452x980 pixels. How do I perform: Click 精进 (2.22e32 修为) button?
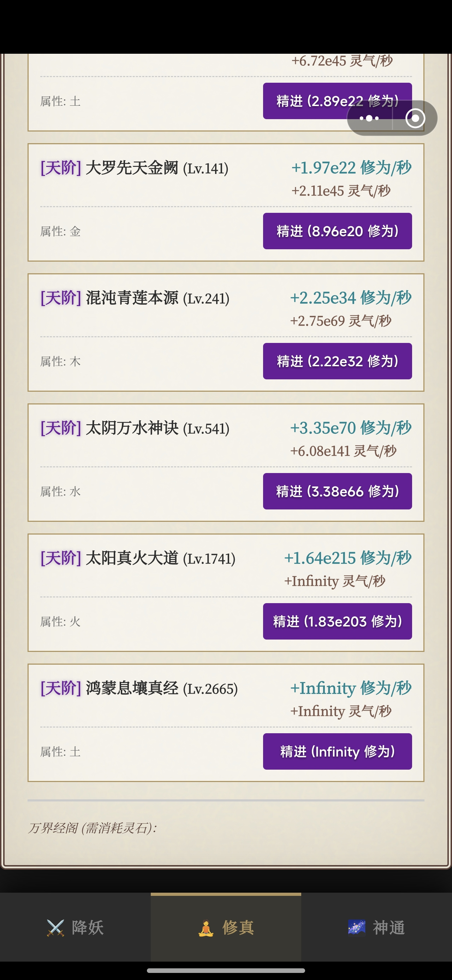pos(337,361)
